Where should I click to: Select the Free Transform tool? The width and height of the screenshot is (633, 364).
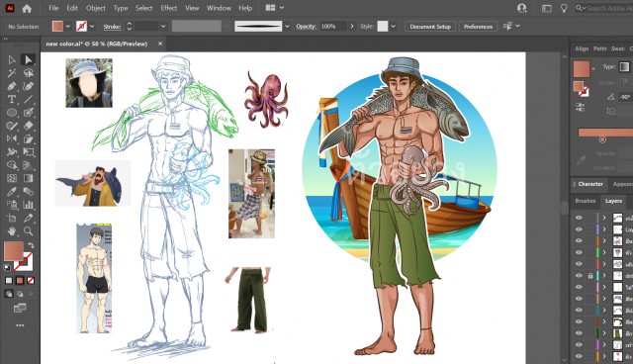click(28, 151)
